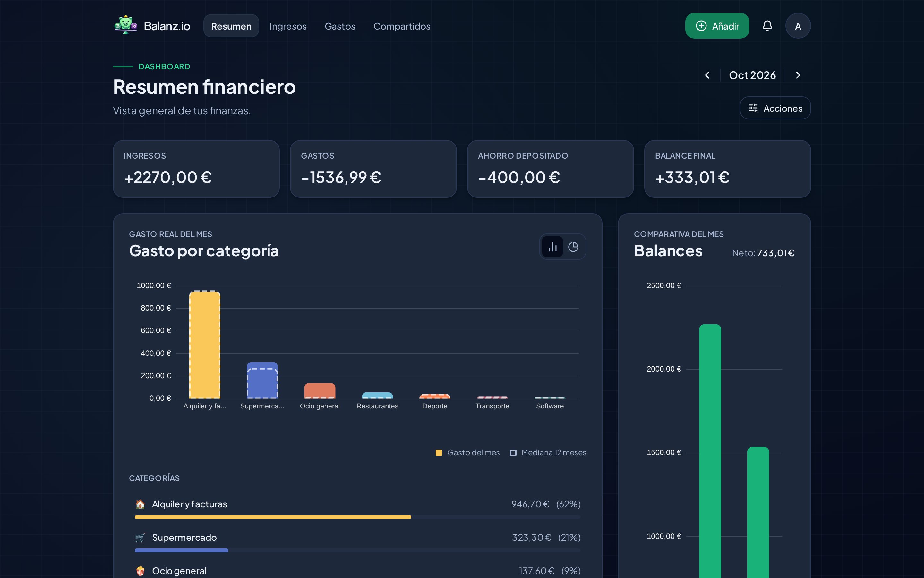Open the Ingresos summary card
Image resolution: width=924 pixels, height=578 pixels.
point(196,169)
